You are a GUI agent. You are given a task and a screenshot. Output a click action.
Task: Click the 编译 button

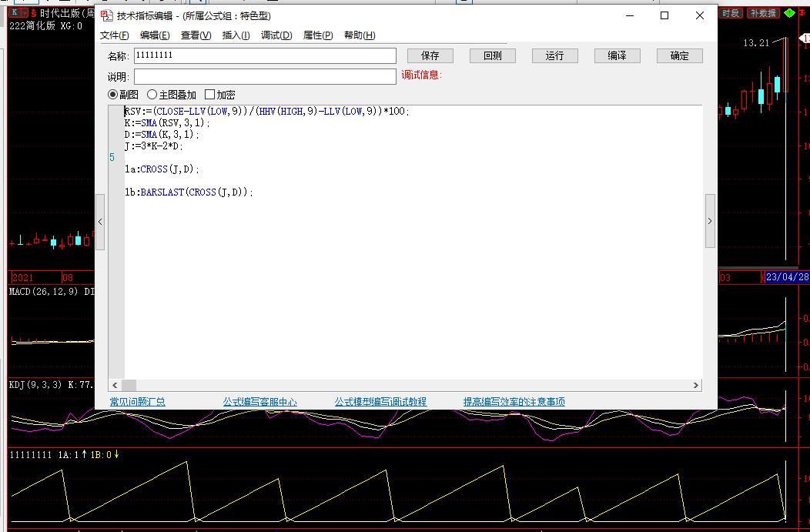(x=618, y=55)
